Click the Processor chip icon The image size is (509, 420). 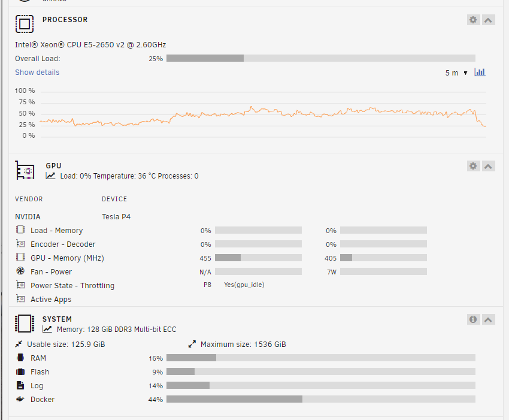point(25,24)
